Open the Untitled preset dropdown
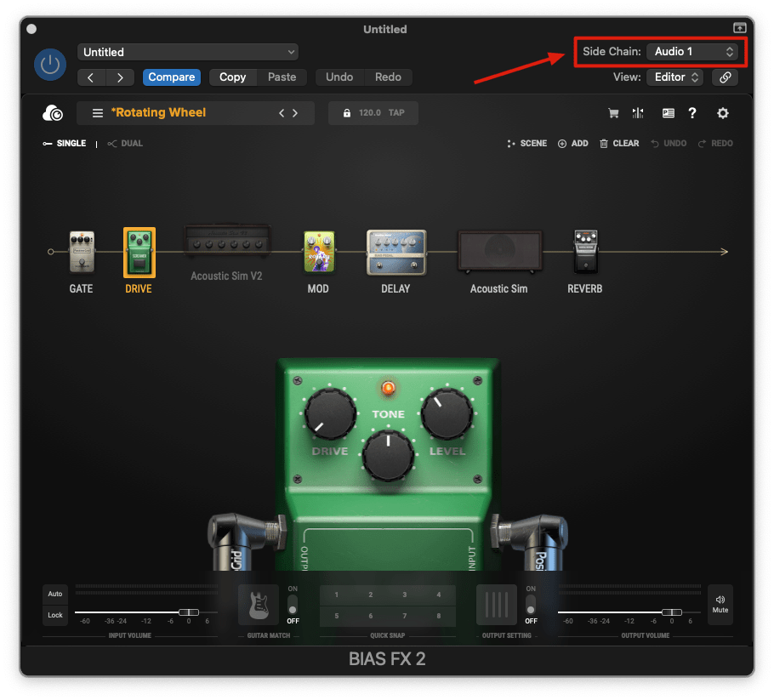Screen dimensions: 774x700 click(187, 52)
